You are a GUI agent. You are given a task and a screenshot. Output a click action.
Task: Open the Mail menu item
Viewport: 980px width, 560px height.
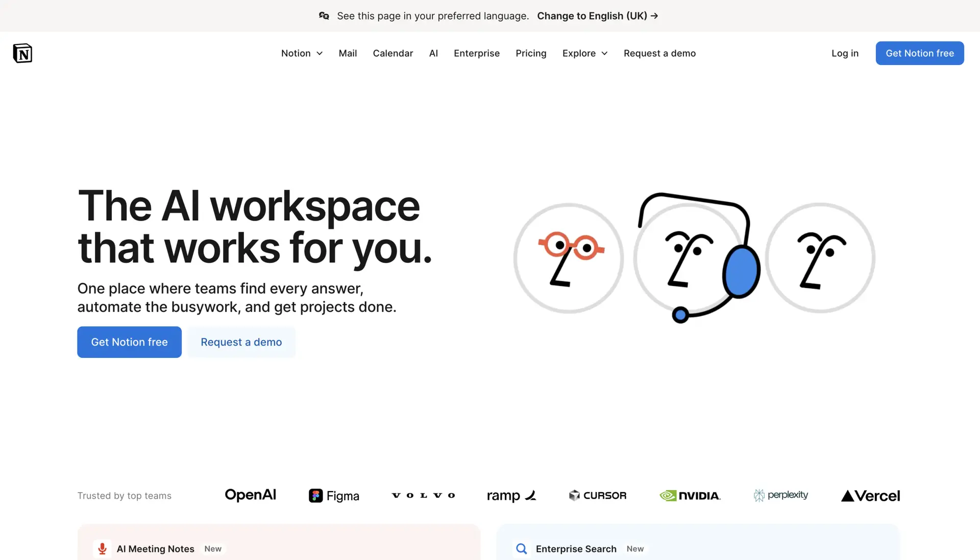(x=348, y=53)
